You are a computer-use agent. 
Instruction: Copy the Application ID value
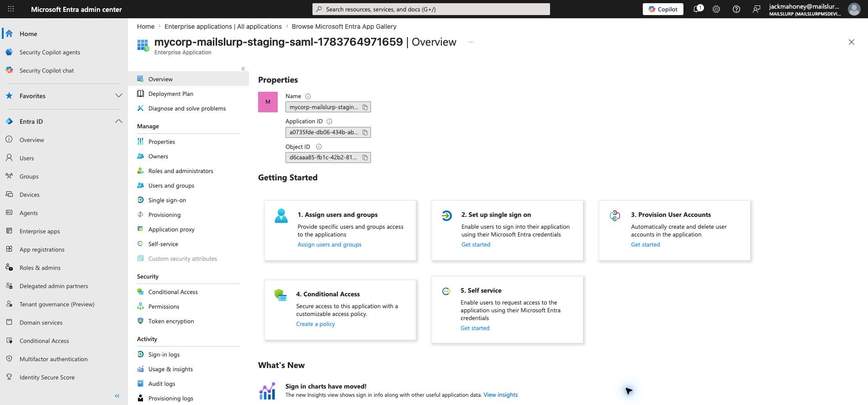click(x=365, y=132)
